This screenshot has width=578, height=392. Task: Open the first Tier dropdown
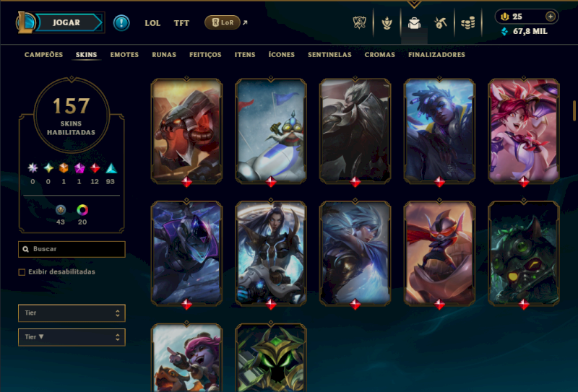(72, 313)
